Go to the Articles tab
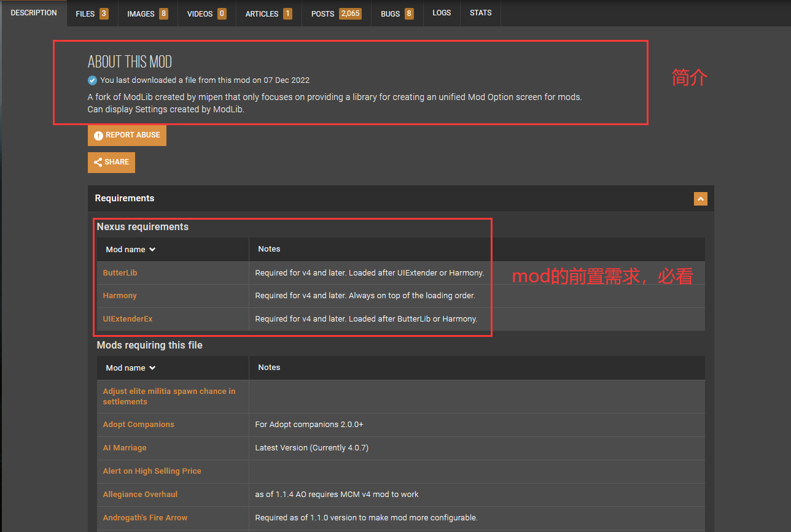 tap(269, 13)
